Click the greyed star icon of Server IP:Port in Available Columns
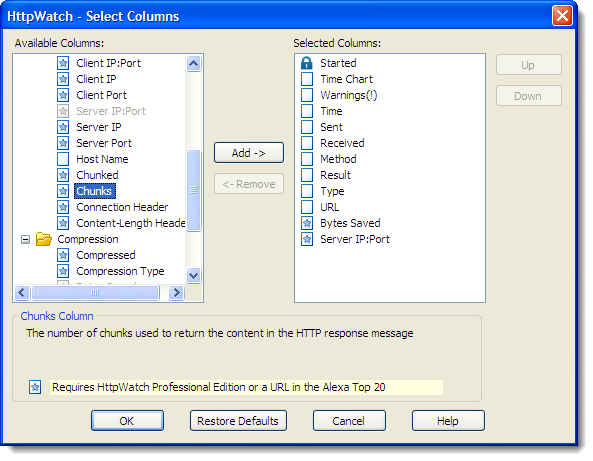The height and width of the screenshot is (461, 593). click(63, 111)
